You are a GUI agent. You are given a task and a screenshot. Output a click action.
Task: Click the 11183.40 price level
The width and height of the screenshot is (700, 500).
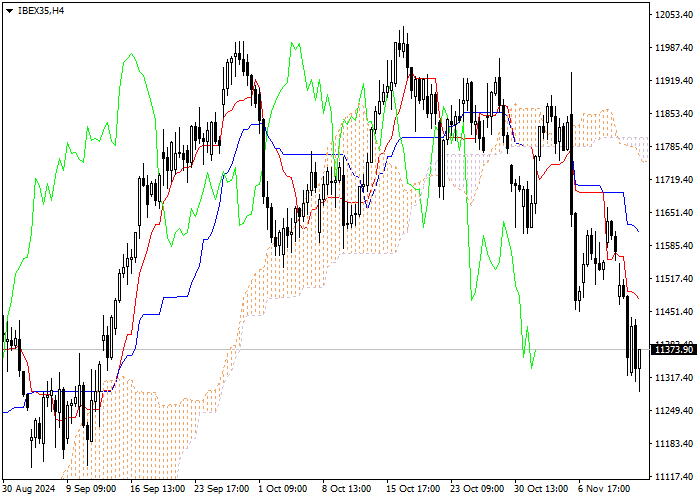pyautogui.click(x=674, y=444)
